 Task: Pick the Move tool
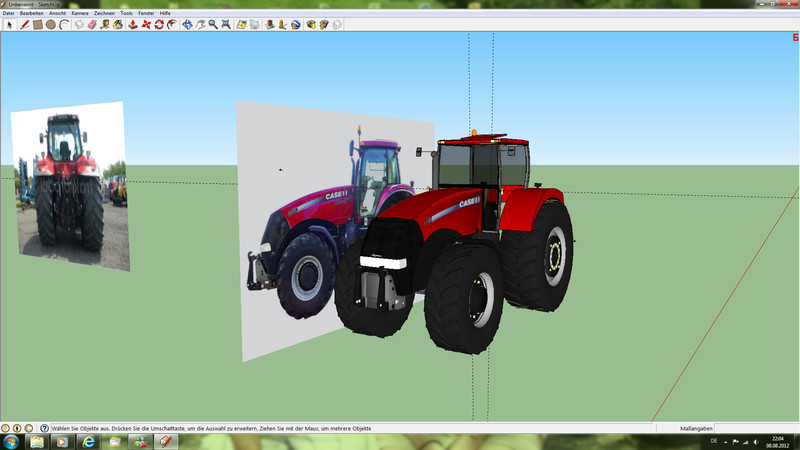(x=146, y=24)
